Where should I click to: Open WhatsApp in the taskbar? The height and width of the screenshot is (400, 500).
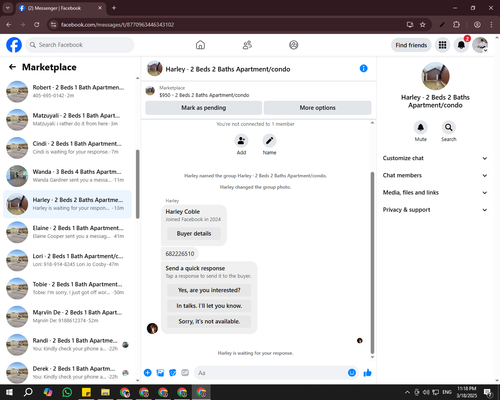point(67,392)
